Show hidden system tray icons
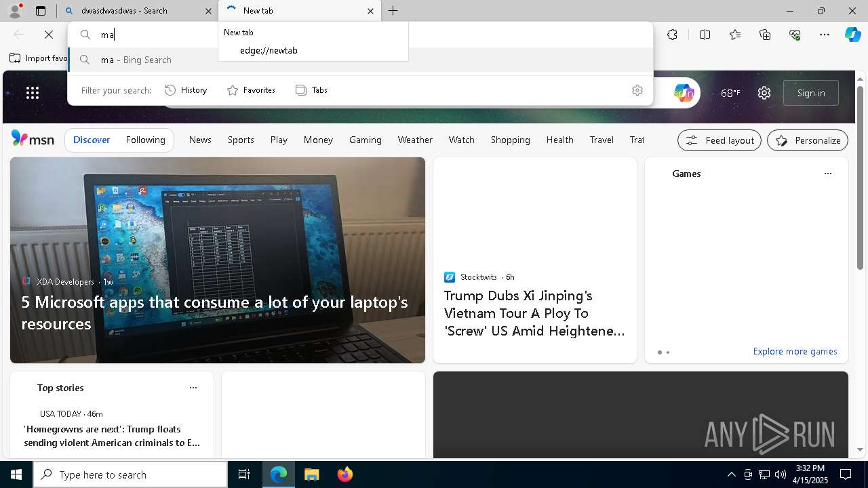This screenshot has height=488, width=868. click(731, 474)
